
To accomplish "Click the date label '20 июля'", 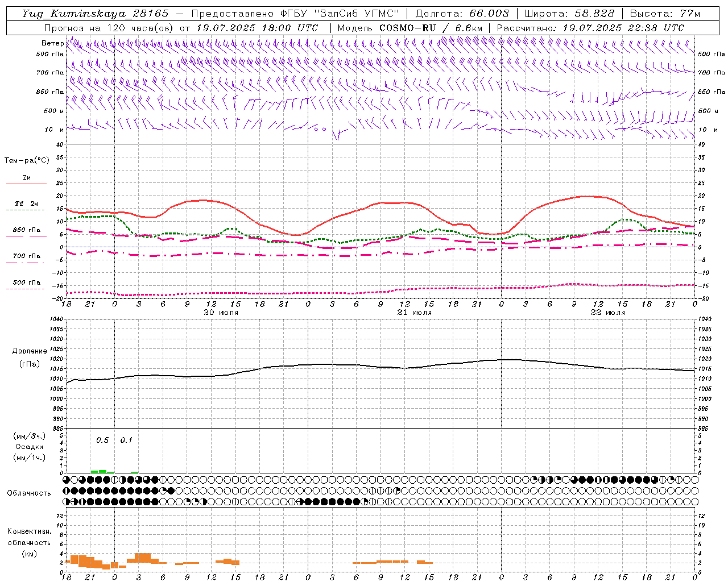I will pyautogui.click(x=221, y=313).
